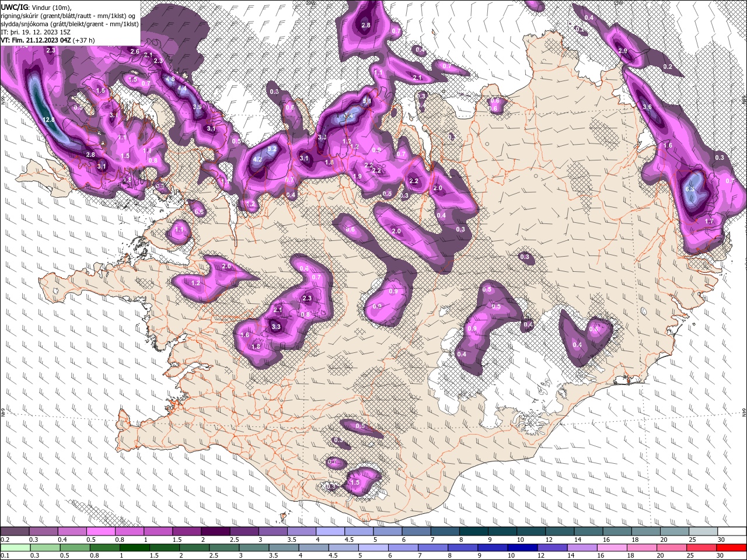Click the 4.4 precipitation value on the map
The image size is (747, 560).
pos(181,89)
